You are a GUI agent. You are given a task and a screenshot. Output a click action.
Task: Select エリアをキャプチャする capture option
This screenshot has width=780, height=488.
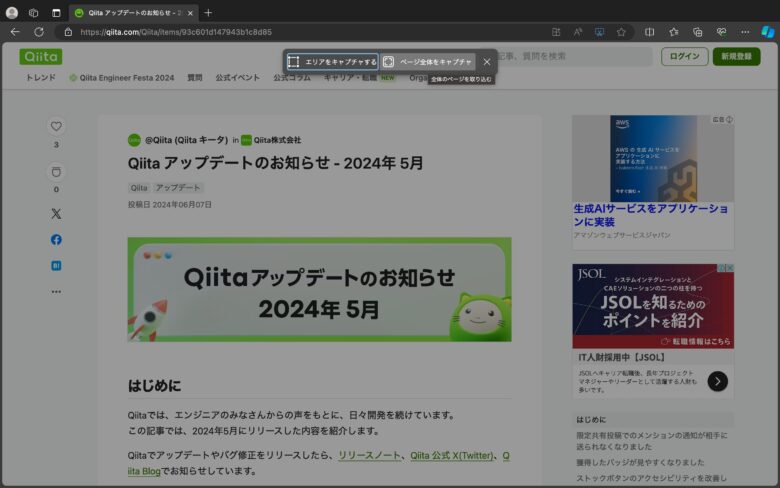point(332,62)
